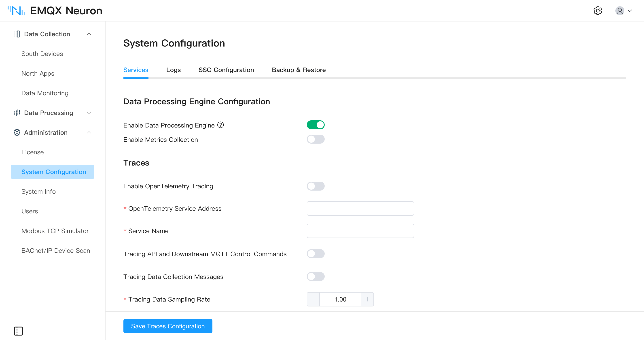Expand the Data Processing menu chevron

coord(89,113)
